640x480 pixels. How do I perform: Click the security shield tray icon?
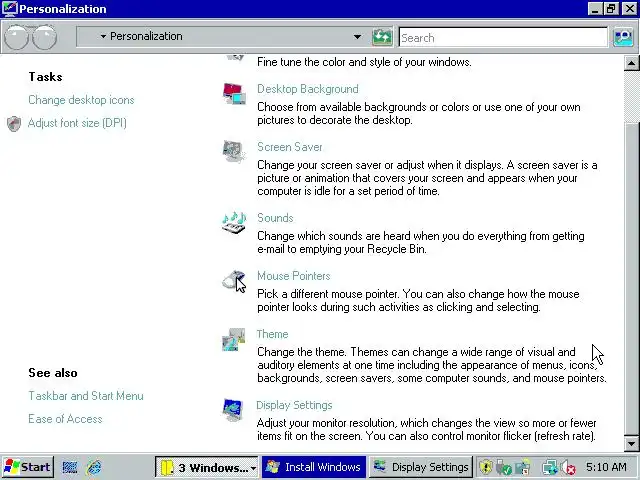486,467
